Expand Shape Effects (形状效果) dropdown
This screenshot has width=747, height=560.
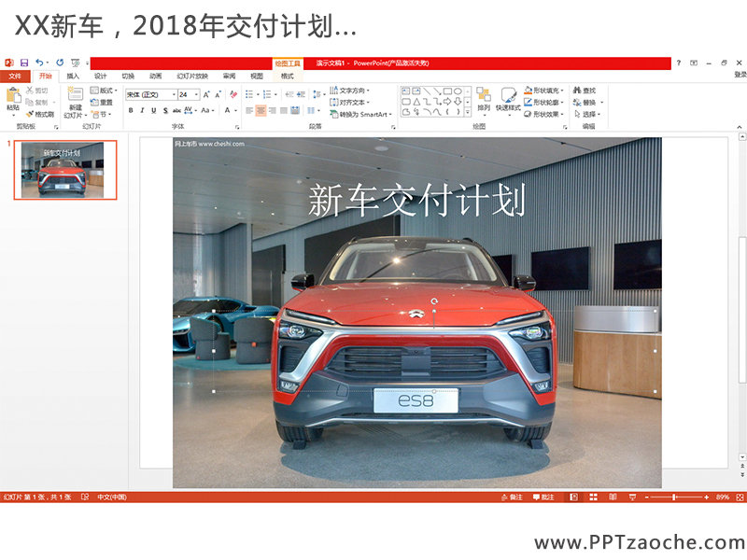pyautogui.click(x=543, y=114)
